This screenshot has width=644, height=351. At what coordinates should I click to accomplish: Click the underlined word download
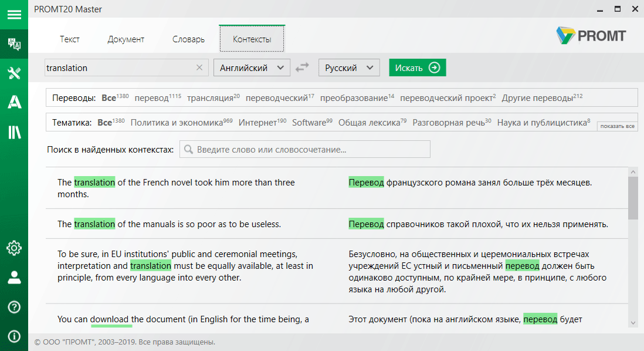[109, 319]
